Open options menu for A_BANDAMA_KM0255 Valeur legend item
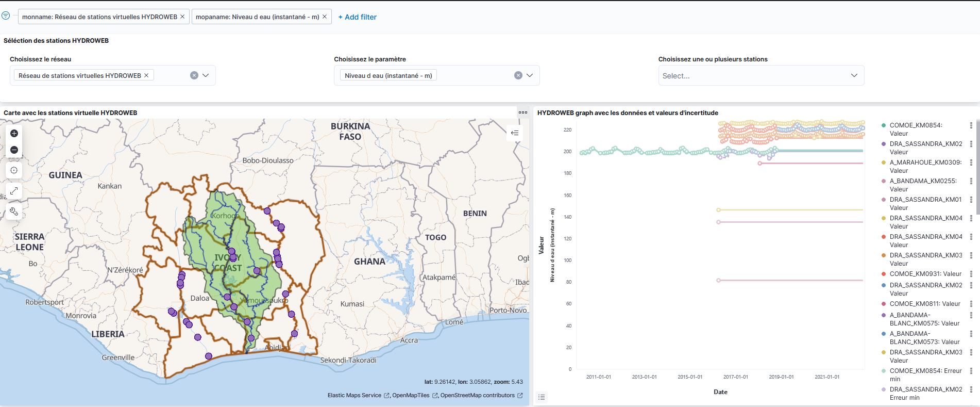 (971, 181)
